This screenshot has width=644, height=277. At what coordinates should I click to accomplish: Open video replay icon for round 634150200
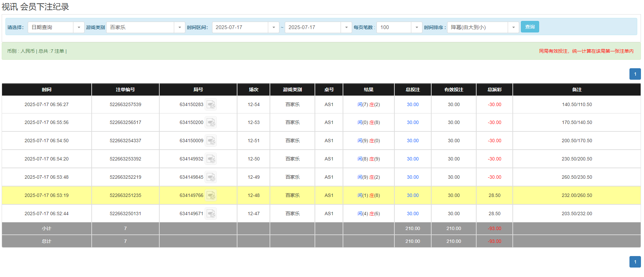(211, 123)
